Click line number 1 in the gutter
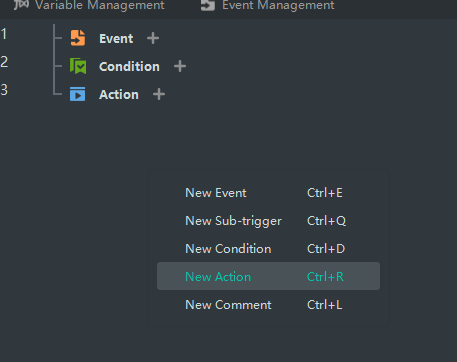This screenshot has height=362, width=457. click(x=4, y=34)
